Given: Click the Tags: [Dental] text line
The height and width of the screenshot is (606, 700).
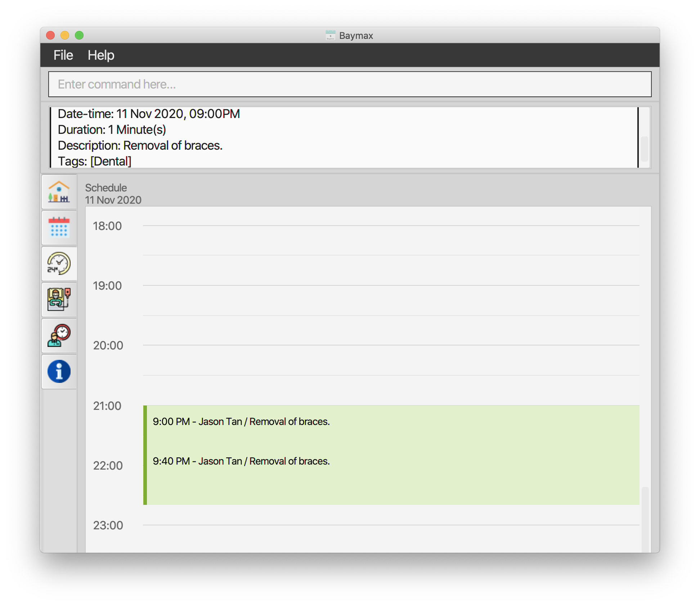Looking at the screenshot, I should (95, 161).
